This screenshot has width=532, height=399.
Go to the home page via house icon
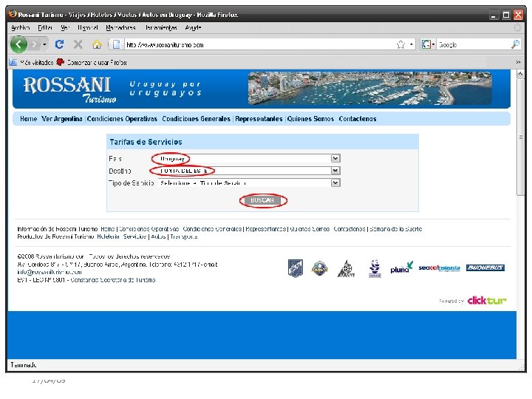pyautogui.click(x=97, y=44)
